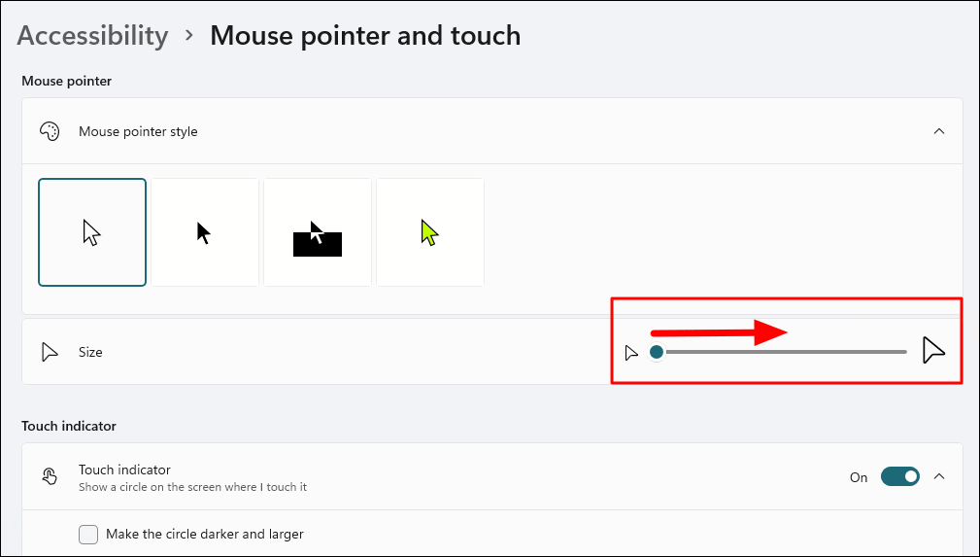Viewport: 980px width, 557px height.
Task: Select the custom green pointer style
Action: pyautogui.click(x=430, y=232)
